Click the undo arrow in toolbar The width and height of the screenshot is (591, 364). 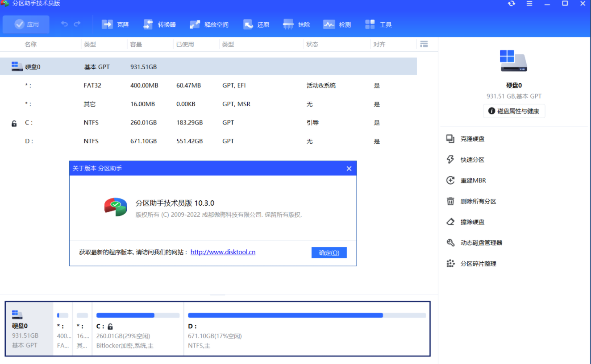click(65, 24)
